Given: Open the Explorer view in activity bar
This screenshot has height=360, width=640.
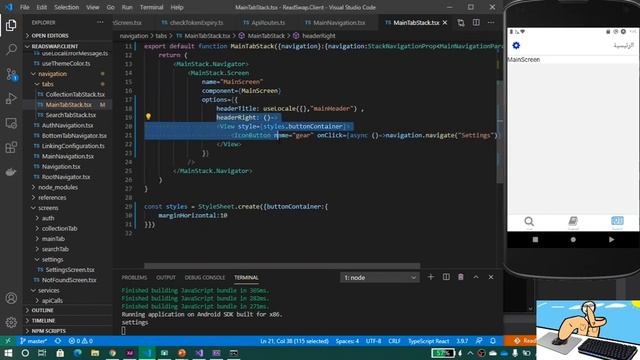Looking at the screenshot, I should tap(11, 25).
